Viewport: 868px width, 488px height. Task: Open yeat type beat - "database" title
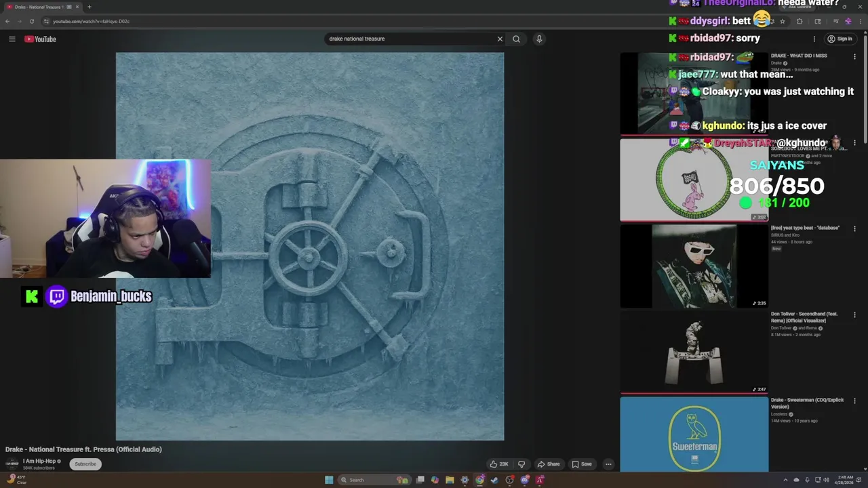click(x=805, y=228)
